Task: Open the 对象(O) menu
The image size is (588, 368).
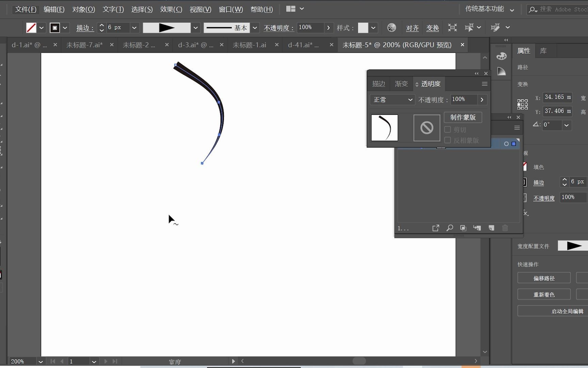Action: tap(83, 9)
